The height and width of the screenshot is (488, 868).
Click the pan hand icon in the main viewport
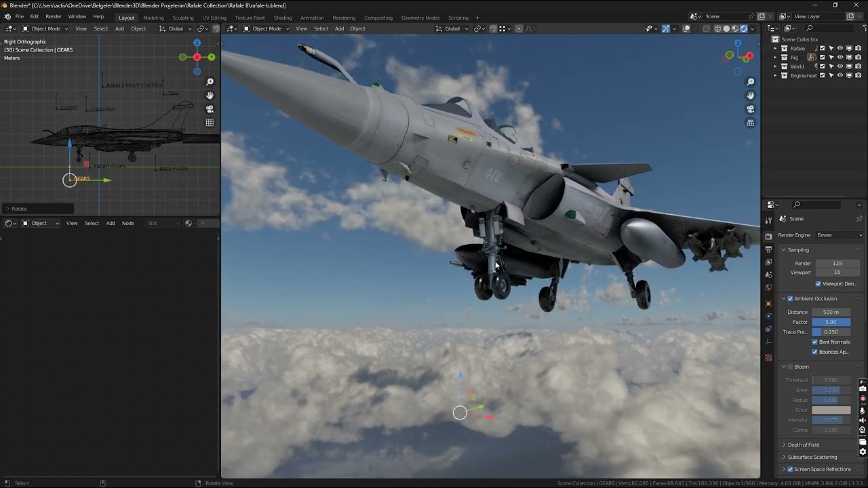coord(750,96)
